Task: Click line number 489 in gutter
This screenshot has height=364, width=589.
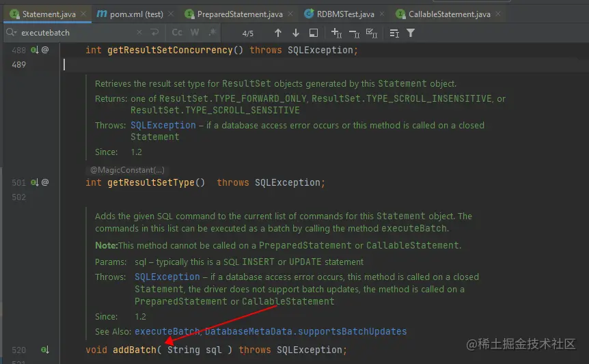Action: [18, 65]
